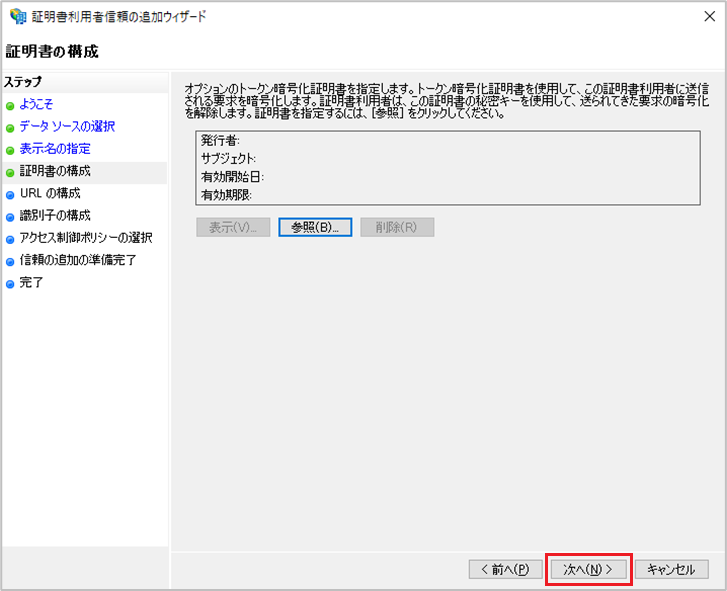Click the 証明書の構成 page heading
The width and height of the screenshot is (727, 591).
[52, 51]
